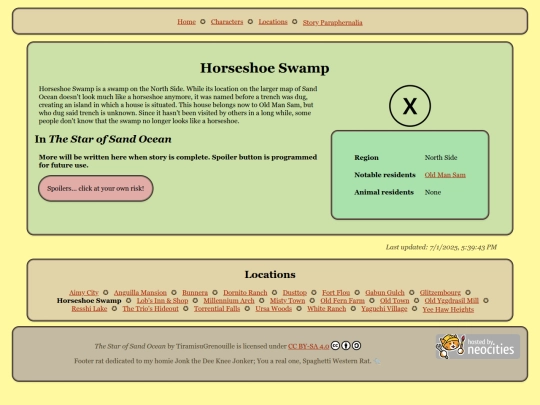
Task: Navigate to The Trio's Hideout
Action: coord(150,309)
